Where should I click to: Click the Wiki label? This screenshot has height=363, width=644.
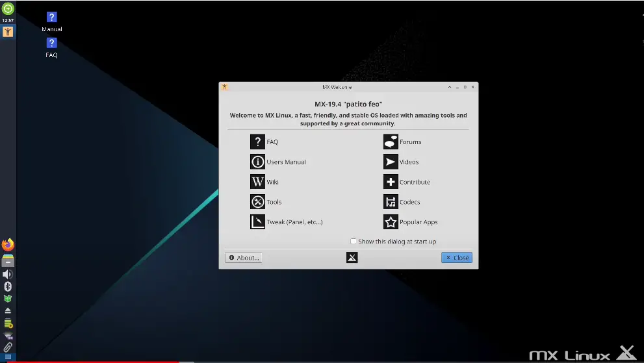pyautogui.click(x=272, y=182)
